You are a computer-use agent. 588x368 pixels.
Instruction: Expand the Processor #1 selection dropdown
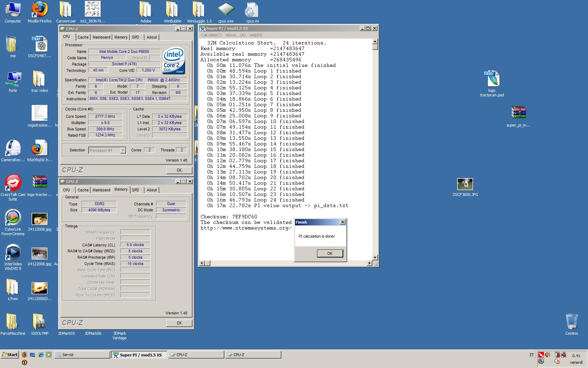(x=123, y=150)
